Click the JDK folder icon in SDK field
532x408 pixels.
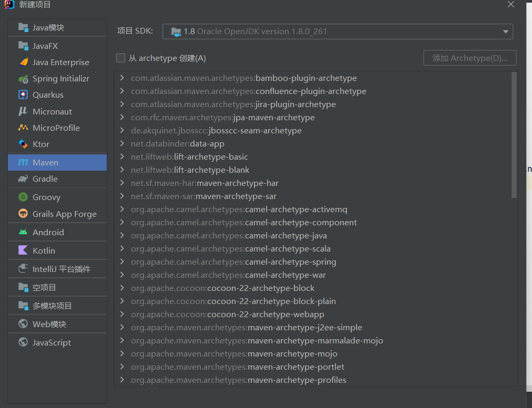pos(176,32)
